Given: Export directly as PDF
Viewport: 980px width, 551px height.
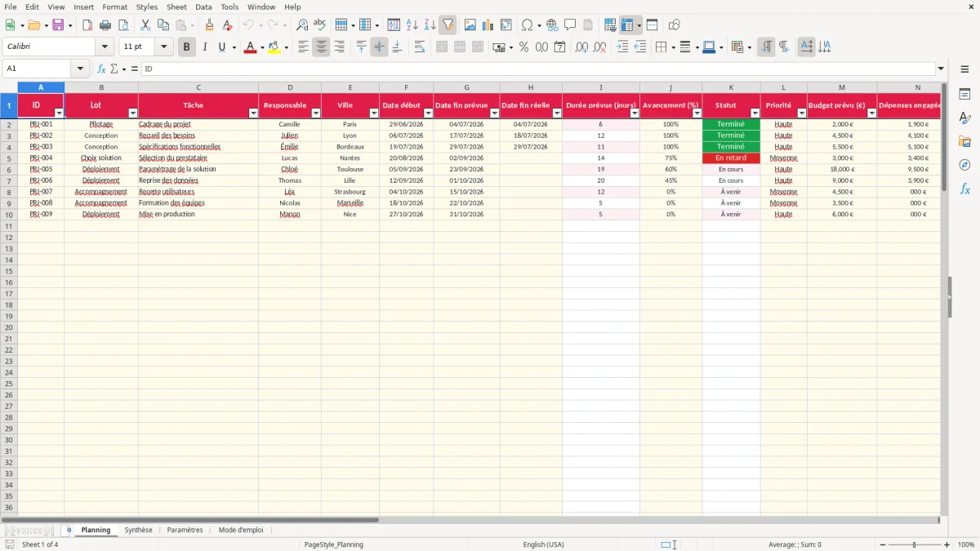Looking at the screenshot, I should click(x=87, y=25).
